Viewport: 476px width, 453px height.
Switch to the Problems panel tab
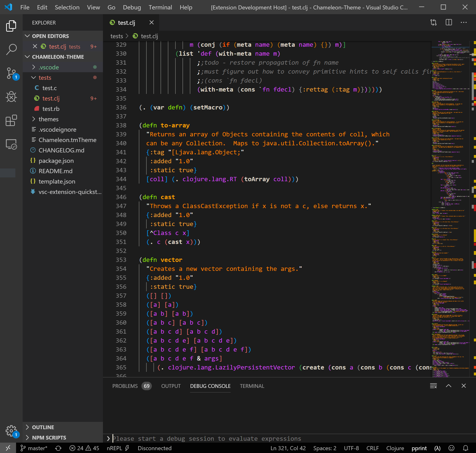click(x=132, y=386)
